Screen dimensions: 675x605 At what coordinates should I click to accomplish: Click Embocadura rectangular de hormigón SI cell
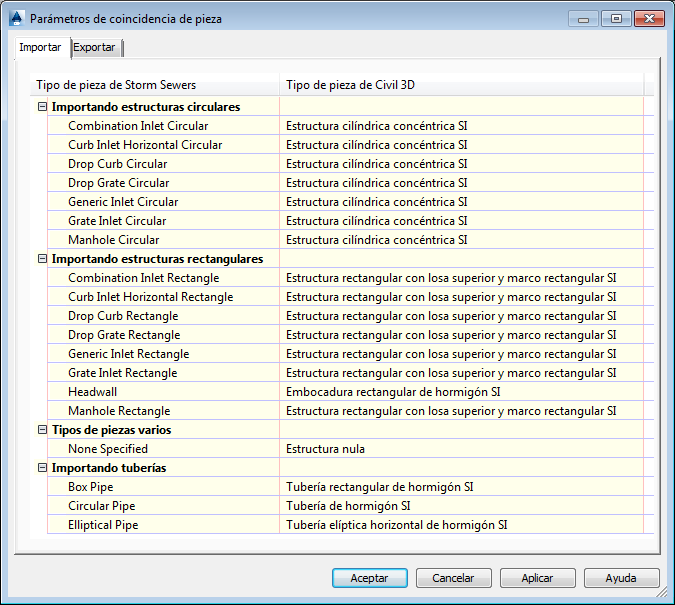[x=461, y=391]
